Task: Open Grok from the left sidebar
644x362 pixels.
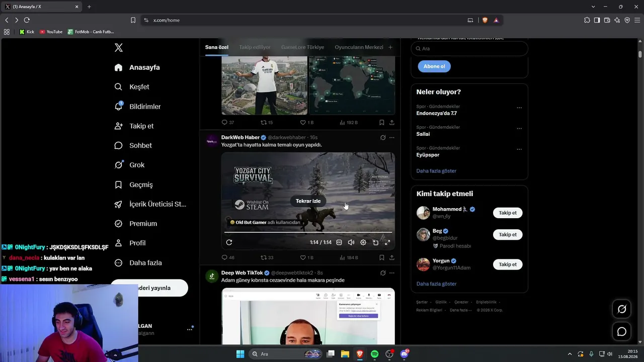Action: [x=130, y=165]
